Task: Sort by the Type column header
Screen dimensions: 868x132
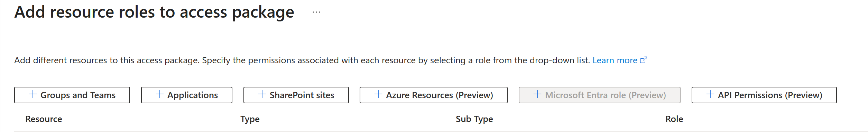Action: [250, 119]
